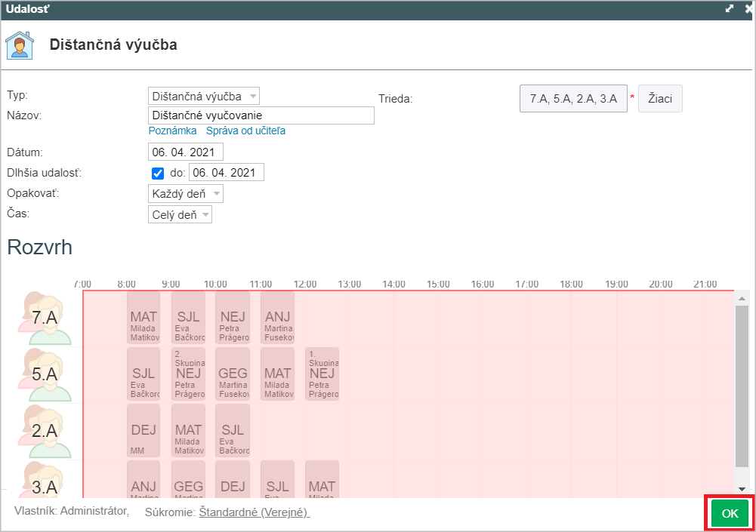This screenshot has width=756, height=532.
Task: Click the 8:00 time header label
Action: point(127,284)
